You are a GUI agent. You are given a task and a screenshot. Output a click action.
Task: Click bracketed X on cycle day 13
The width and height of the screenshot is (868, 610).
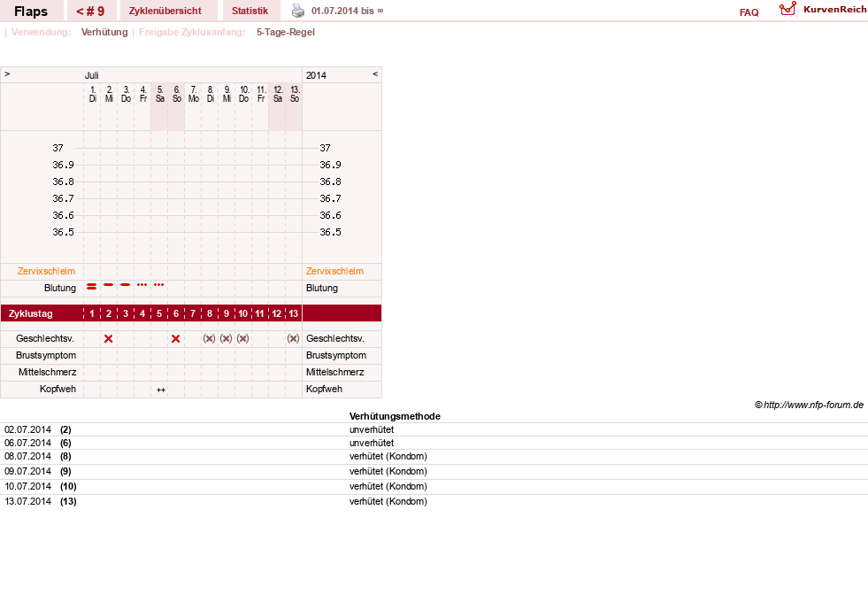[x=294, y=338]
